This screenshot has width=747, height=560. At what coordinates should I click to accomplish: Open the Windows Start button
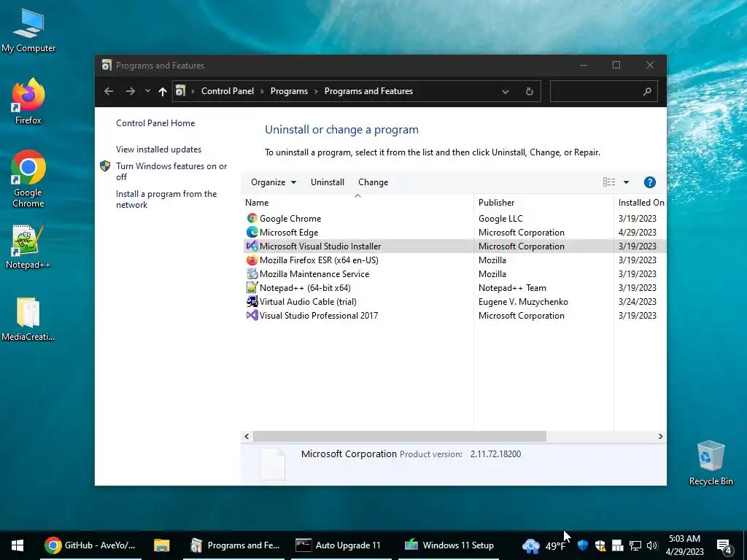coord(18,545)
